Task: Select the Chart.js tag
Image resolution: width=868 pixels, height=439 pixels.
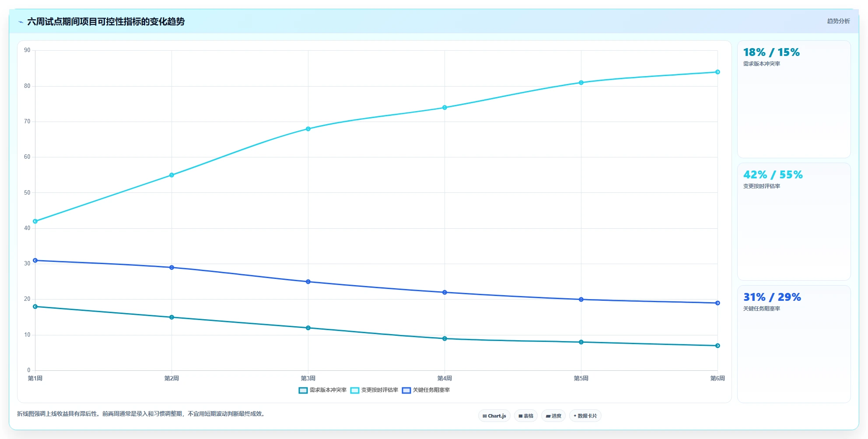Action: [x=494, y=416]
